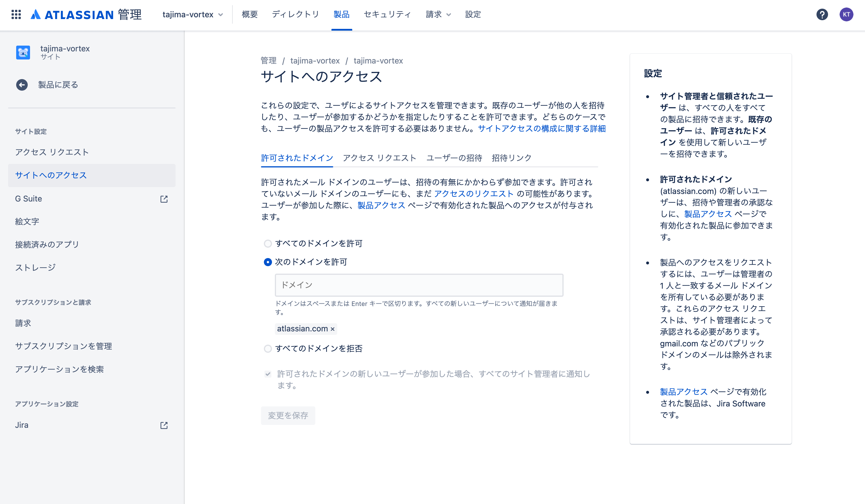865x504 pixels.
Task: Expand the tajima-vortex organization dropdown
Action: pyautogui.click(x=193, y=14)
